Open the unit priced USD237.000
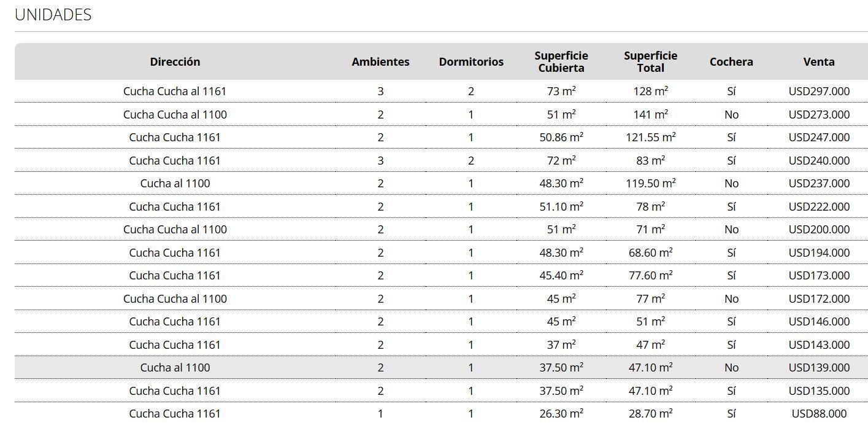868x428 pixels. click(441, 184)
